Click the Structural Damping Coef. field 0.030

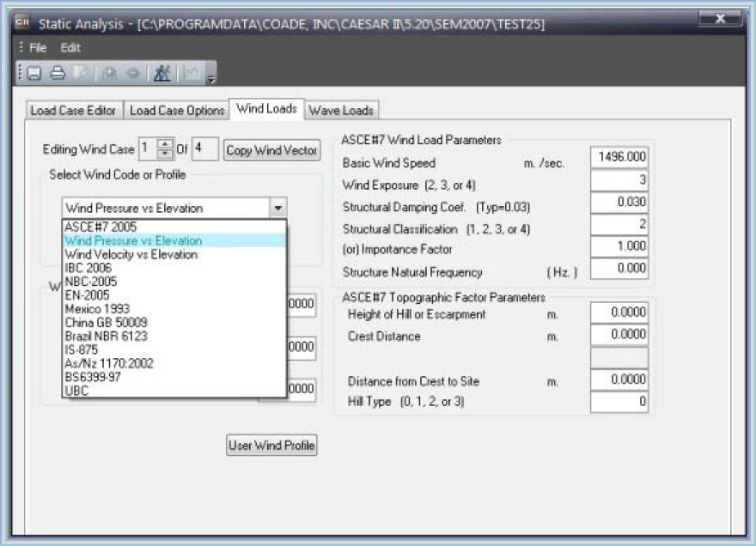[x=619, y=202]
